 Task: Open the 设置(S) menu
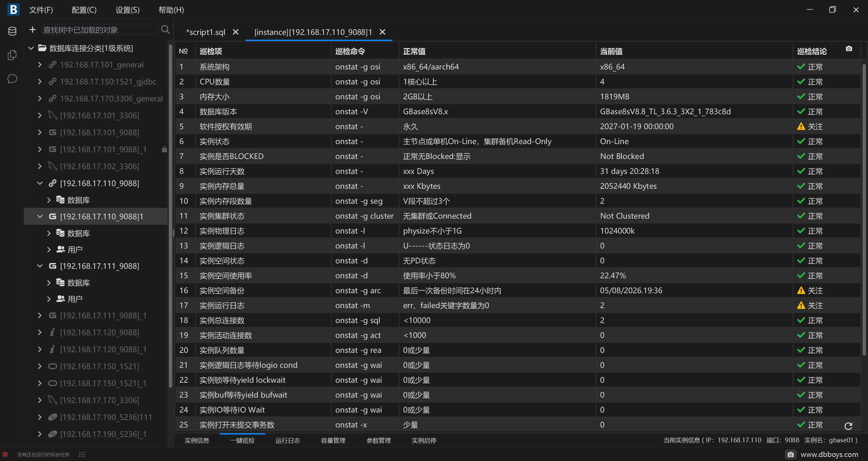127,10
